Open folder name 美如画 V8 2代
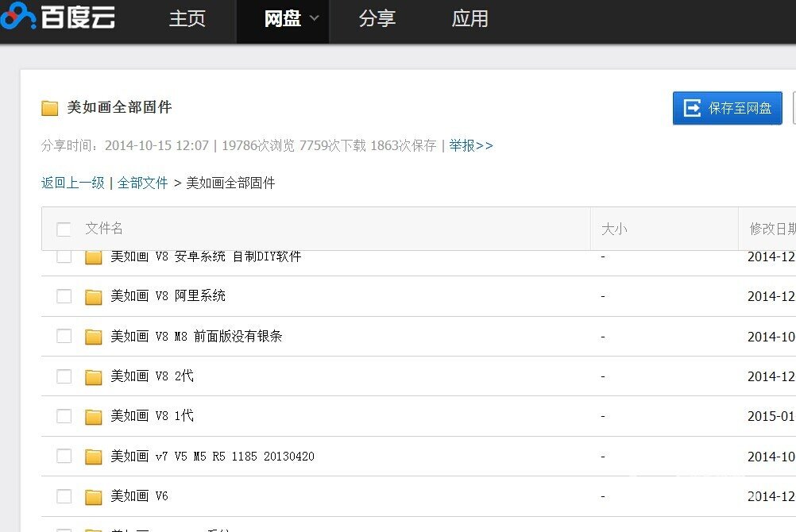The height and width of the screenshot is (532, 796). pos(153,376)
